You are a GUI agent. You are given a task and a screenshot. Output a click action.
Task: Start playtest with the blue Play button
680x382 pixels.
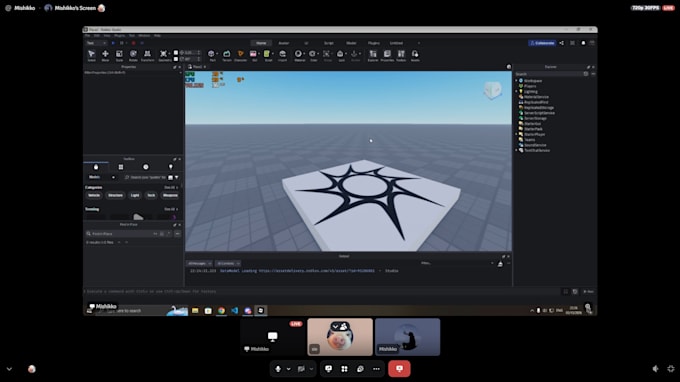coord(113,43)
